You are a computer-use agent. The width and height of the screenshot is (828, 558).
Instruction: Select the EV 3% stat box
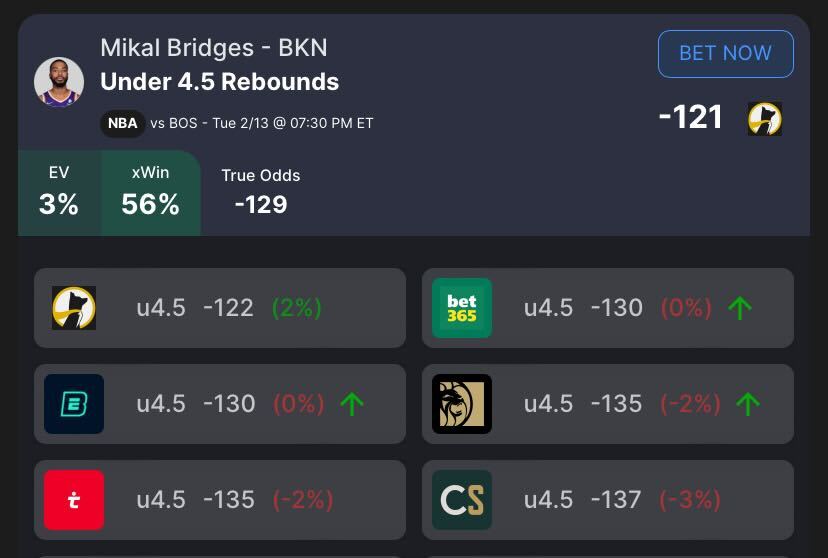[59, 193]
